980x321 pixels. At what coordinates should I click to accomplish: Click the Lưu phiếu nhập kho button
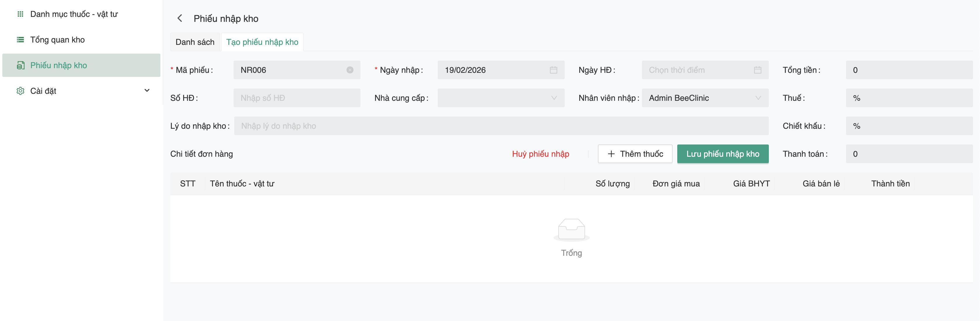tap(722, 154)
